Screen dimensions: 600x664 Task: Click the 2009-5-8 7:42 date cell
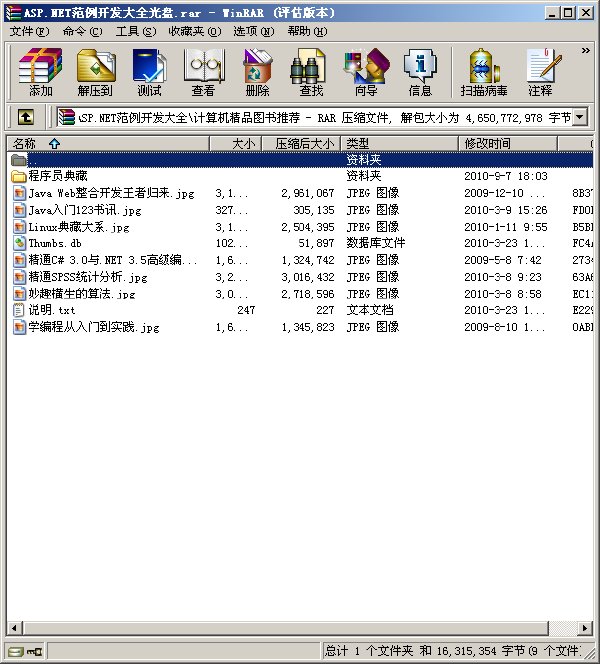[503, 260]
